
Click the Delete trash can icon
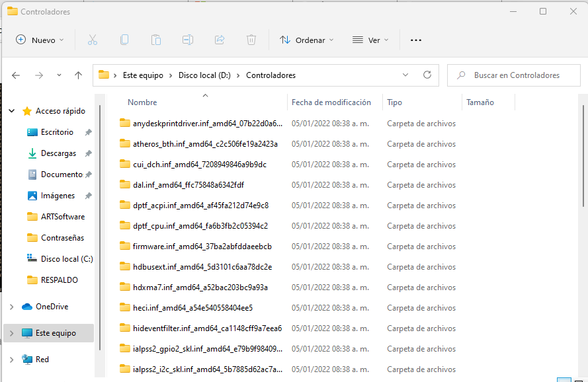coord(251,40)
